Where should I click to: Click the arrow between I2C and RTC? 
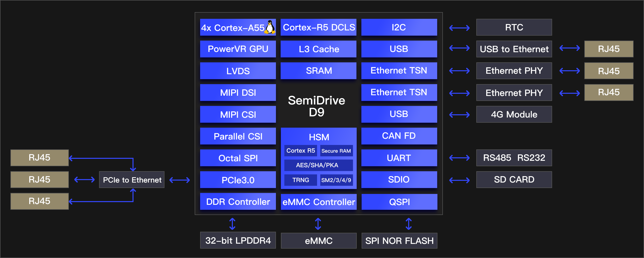pos(459,28)
